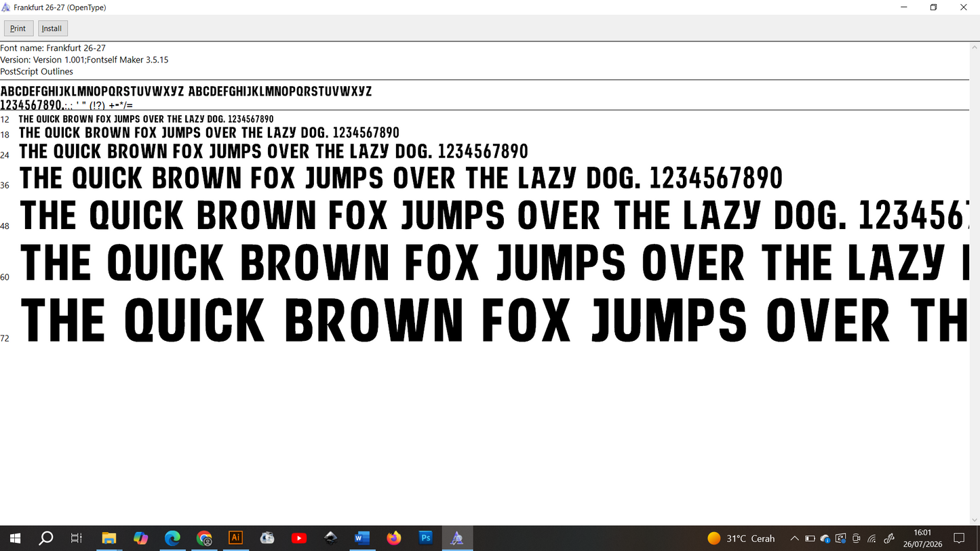The image size is (980, 551).
Task: Close the Frankfurt 26-27 font window
Action: 964,7
